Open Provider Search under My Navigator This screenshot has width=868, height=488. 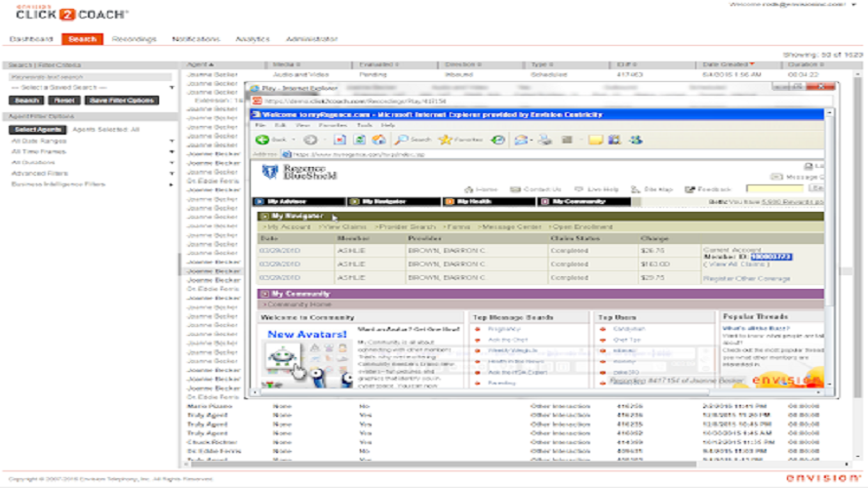tap(406, 227)
